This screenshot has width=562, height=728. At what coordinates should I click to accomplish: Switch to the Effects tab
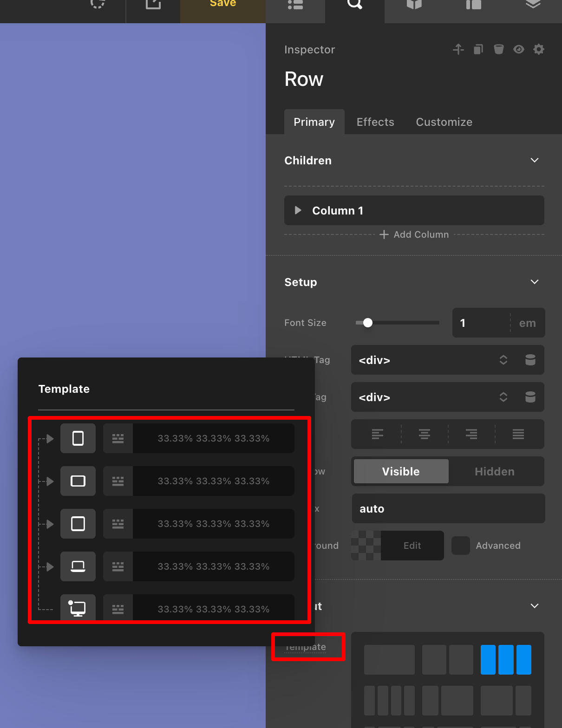tap(375, 122)
